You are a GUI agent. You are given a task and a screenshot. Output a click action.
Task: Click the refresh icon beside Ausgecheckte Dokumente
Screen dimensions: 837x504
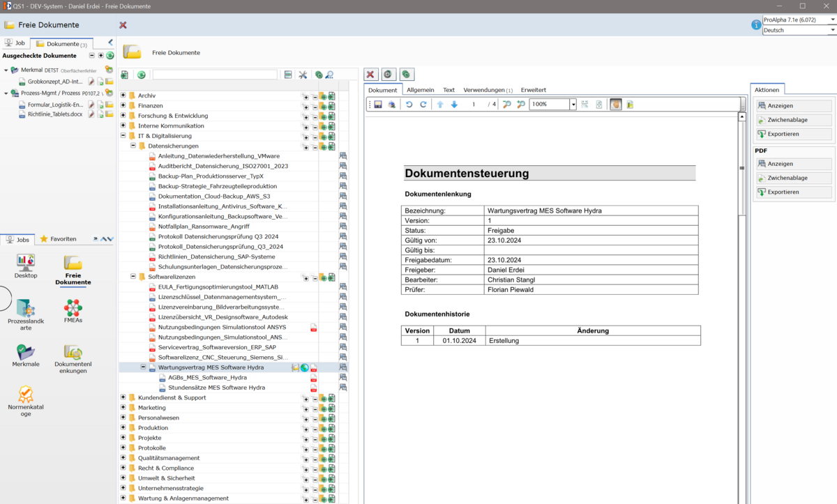[110, 55]
